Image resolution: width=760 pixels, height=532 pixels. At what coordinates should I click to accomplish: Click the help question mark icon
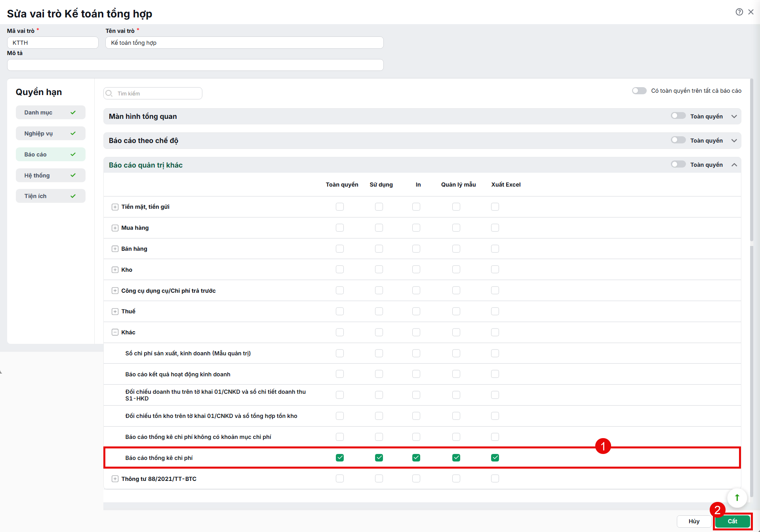tap(739, 12)
